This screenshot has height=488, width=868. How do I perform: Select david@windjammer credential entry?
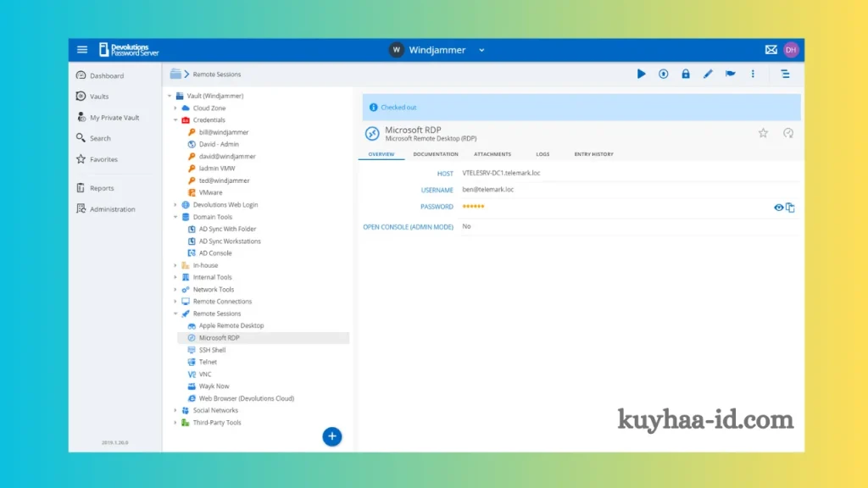(x=227, y=157)
